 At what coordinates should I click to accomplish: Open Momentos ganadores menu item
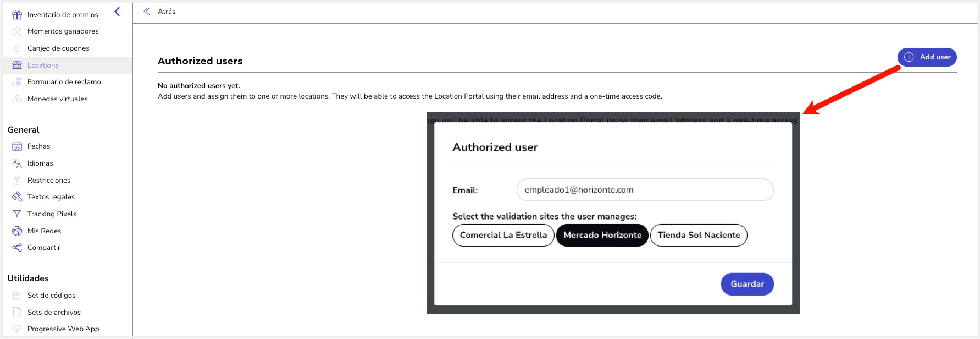[63, 31]
